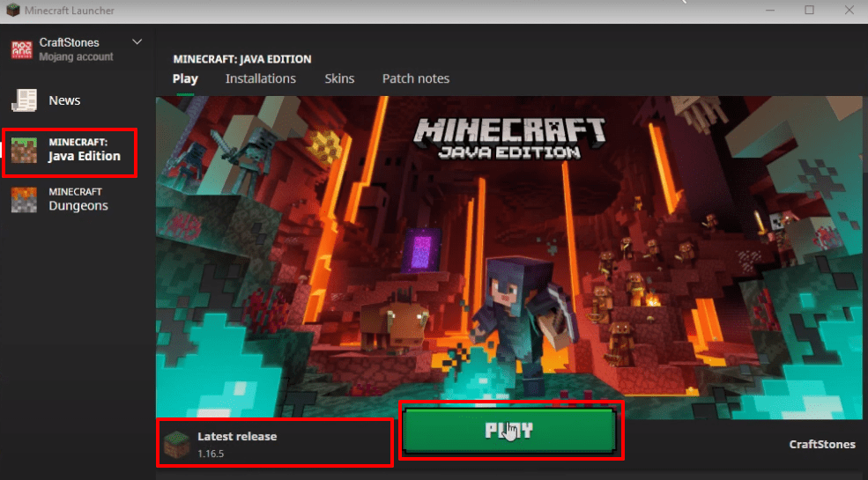
Task: Click the MINECRAFT: JAVA EDITION heading
Action: click(242, 59)
